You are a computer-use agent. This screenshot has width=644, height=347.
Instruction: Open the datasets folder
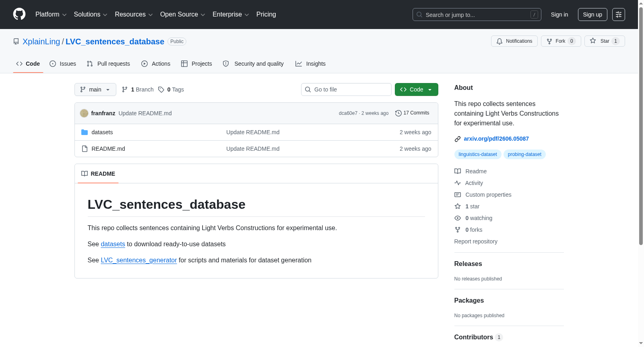[x=102, y=132]
